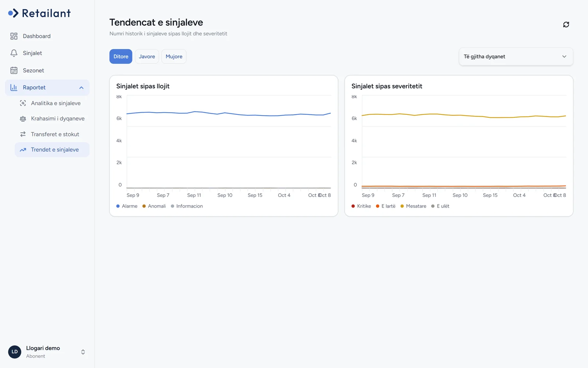Toggle the Alarme series in legend
Viewport: 588px width, 368px height.
[x=127, y=206]
